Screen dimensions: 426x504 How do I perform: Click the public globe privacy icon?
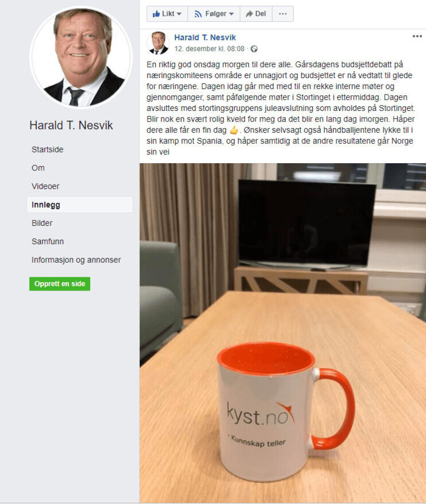pyautogui.click(x=254, y=49)
